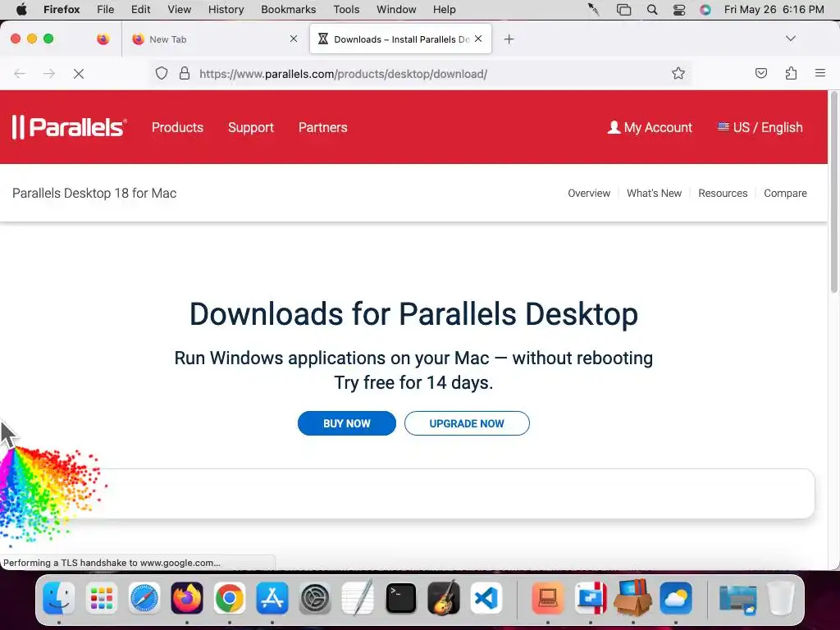Open the Window menu
This screenshot has height=630, width=840.
[x=396, y=10]
